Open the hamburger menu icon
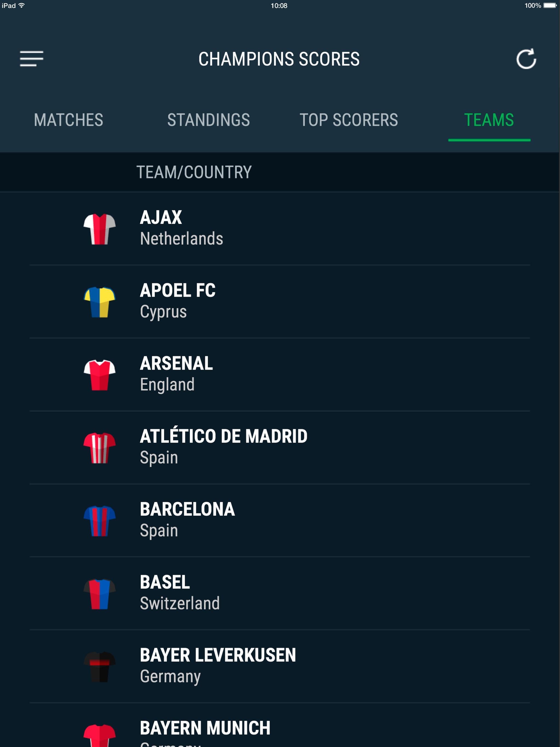560x747 pixels. [31, 59]
